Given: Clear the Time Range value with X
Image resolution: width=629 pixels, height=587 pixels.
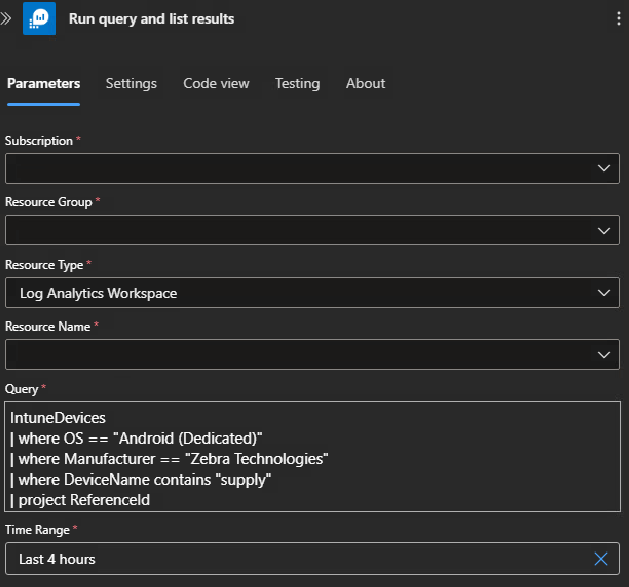Looking at the screenshot, I should [601, 559].
